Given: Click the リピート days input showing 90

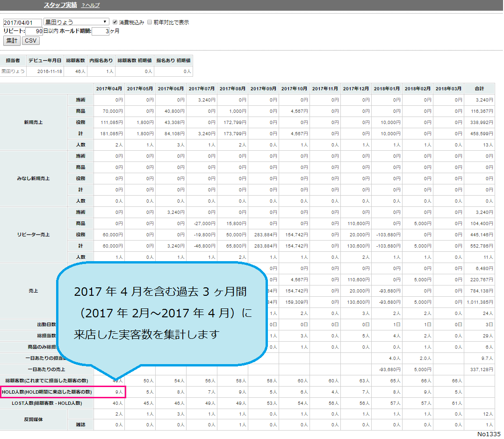Looking at the screenshot, I should [x=34, y=31].
